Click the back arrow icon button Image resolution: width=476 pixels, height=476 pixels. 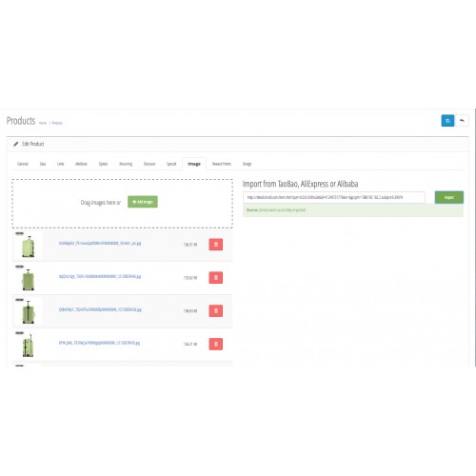coord(462,121)
